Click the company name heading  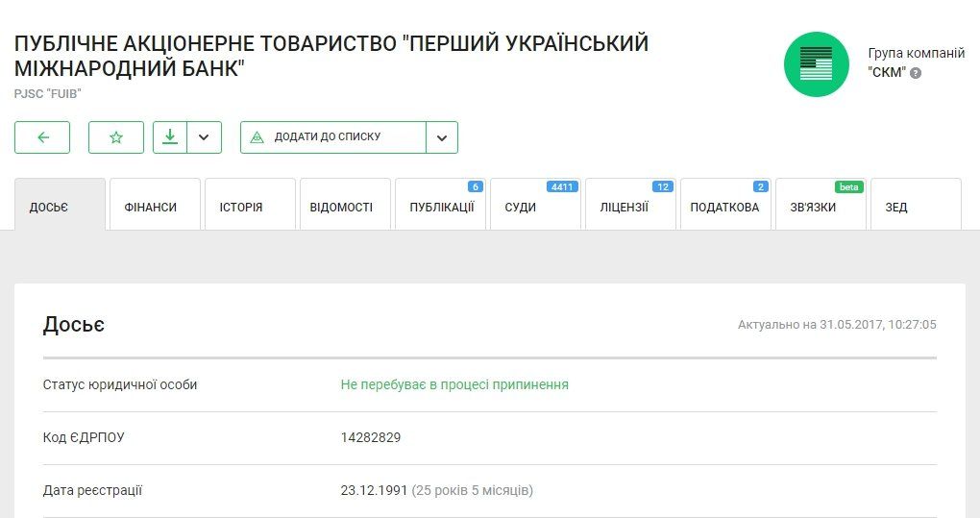pos(331,56)
